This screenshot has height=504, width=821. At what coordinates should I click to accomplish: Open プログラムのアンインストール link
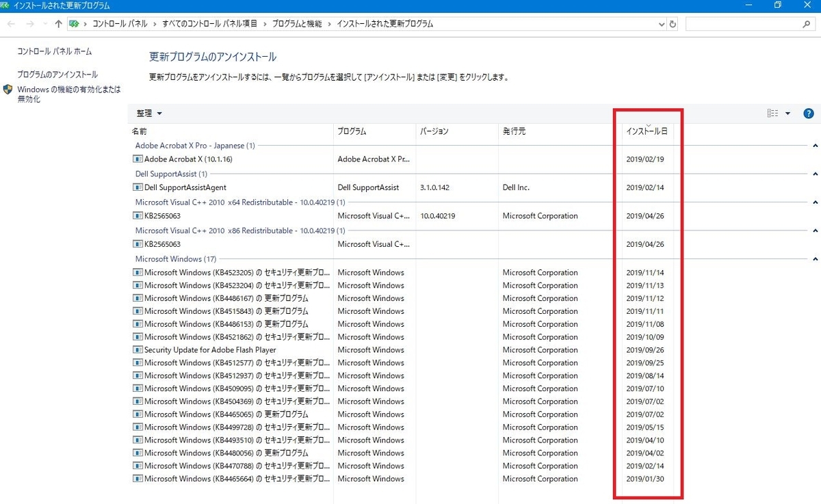click(57, 75)
